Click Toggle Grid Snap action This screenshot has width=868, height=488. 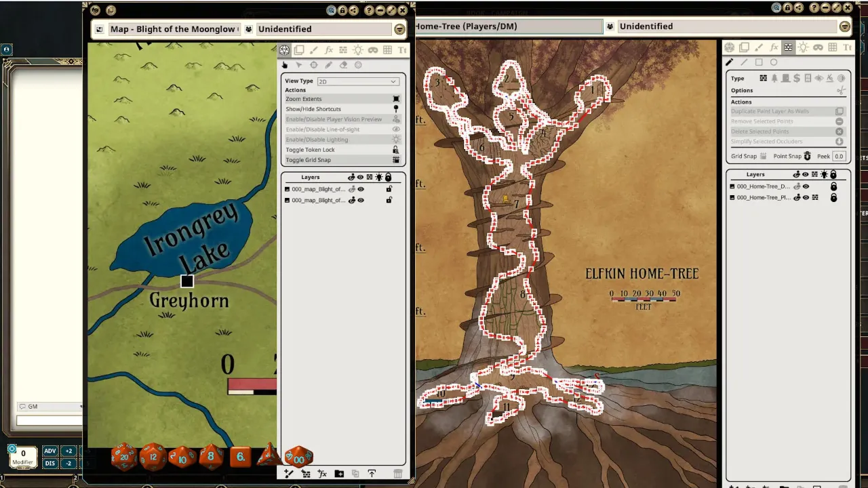(342, 160)
